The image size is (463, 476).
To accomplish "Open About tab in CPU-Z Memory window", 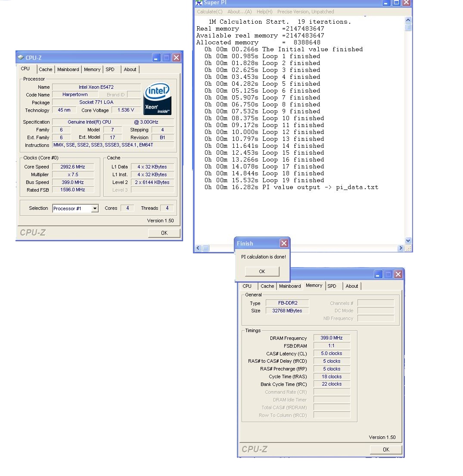I will click(352, 286).
